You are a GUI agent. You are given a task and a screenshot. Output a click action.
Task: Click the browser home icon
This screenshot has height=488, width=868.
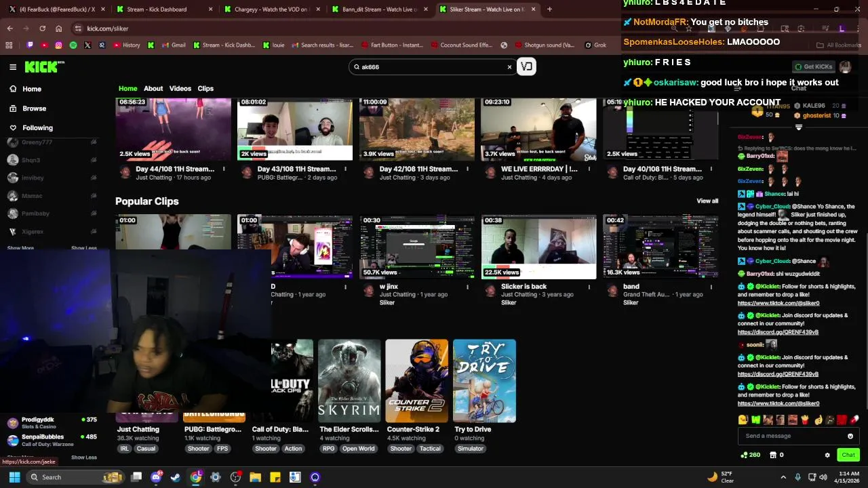[58, 28]
